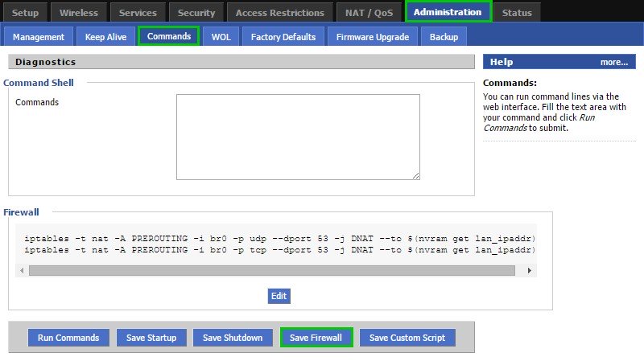The image size is (644, 361).
Task: Open the Setup tab
Action: [x=25, y=12]
